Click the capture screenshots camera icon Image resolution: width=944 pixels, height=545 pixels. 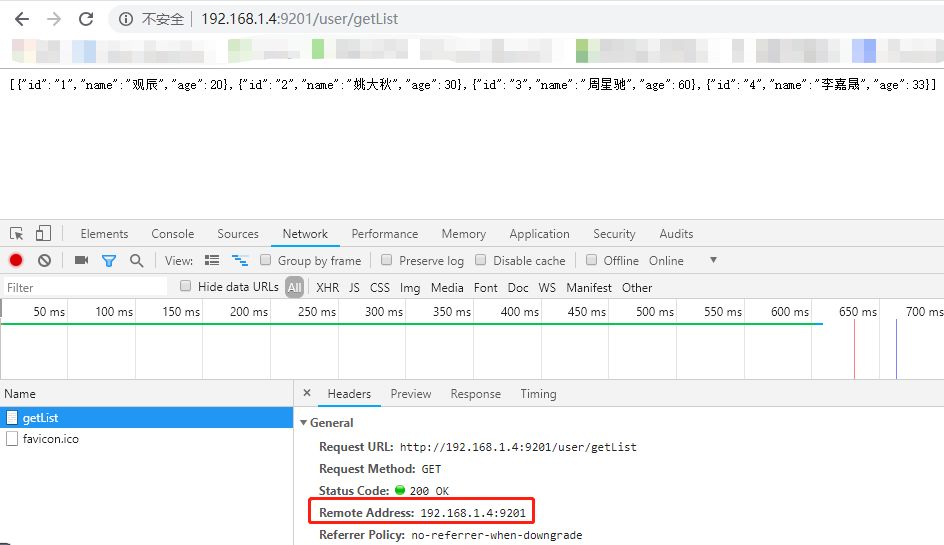coord(81,260)
